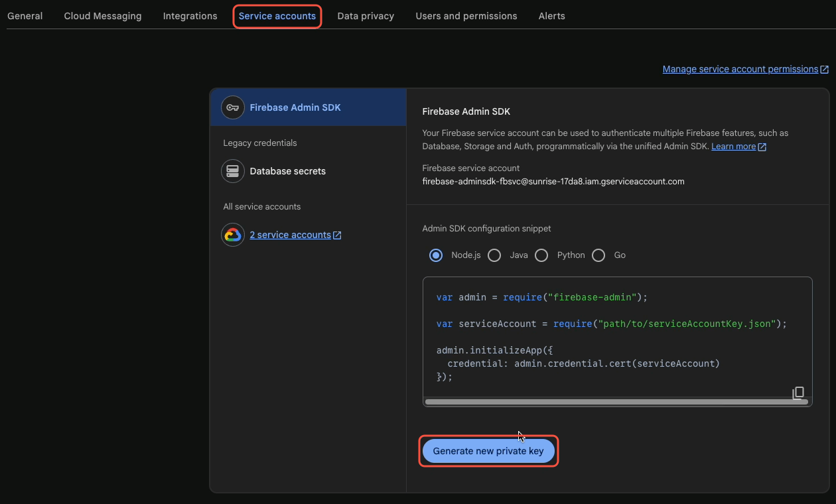The width and height of the screenshot is (836, 504).
Task: Click the Firebase Admin SDK key icon
Action: coord(233,107)
